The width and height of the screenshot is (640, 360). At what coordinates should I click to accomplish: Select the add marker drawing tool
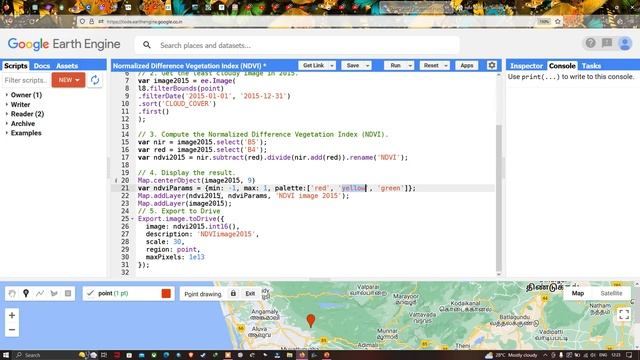[26, 293]
